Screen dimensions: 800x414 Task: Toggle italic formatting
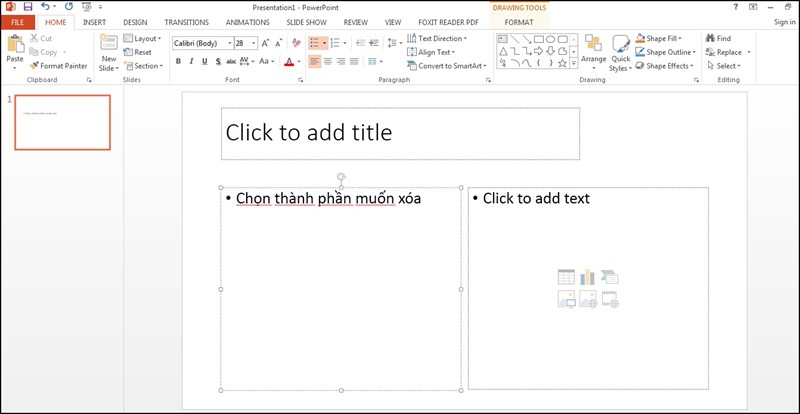(191, 61)
